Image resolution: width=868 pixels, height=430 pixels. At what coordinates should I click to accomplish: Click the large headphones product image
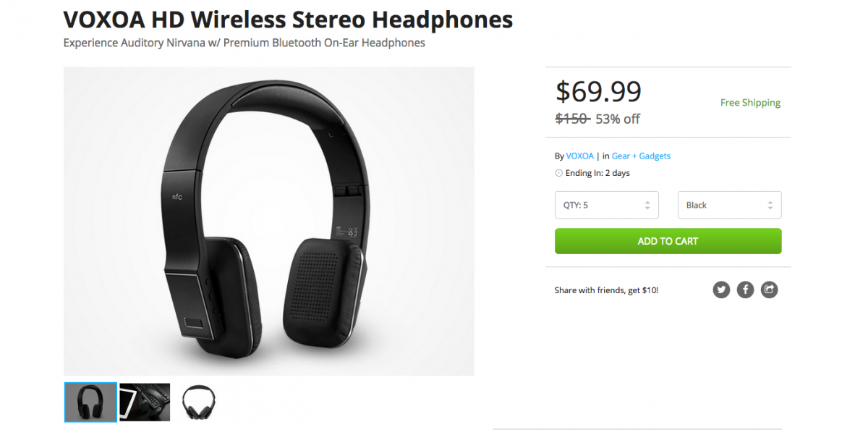click(268, 221)
